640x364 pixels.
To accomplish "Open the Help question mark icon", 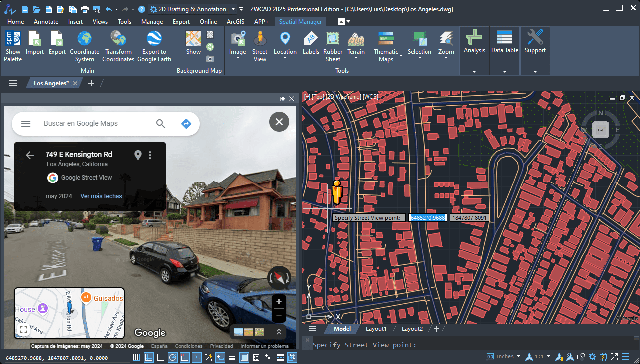I will pos(142,9).
